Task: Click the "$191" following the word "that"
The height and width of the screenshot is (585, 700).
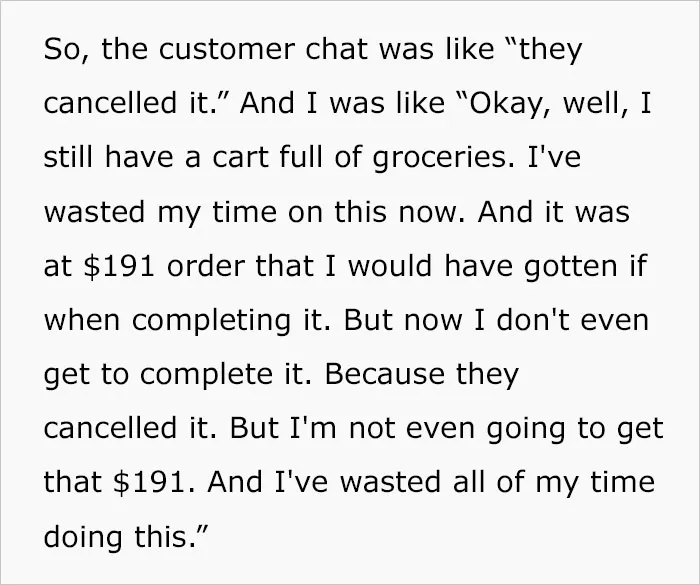Action: coord(150,482)
